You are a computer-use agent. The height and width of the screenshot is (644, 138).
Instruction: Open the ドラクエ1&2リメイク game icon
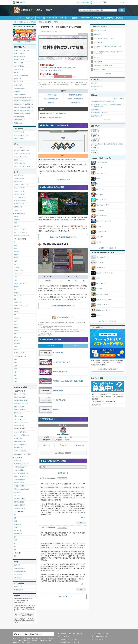click(93, 257)
